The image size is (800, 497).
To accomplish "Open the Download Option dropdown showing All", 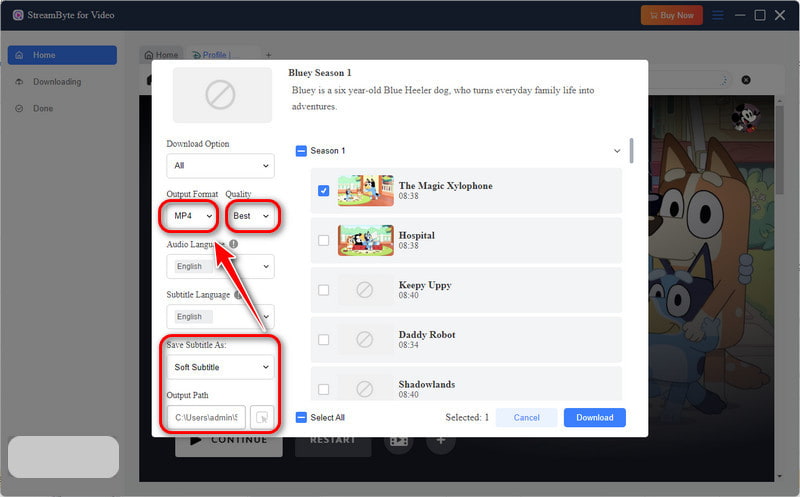I will coord(220,165).
